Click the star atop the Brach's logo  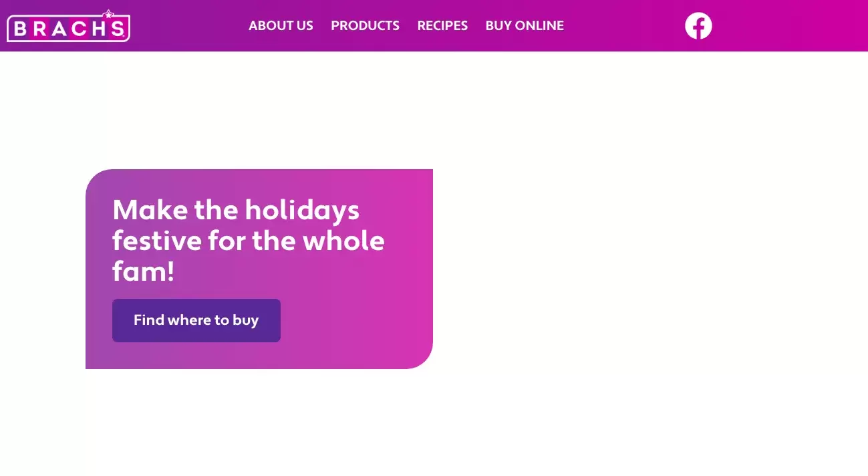click(x=109, y=13)
